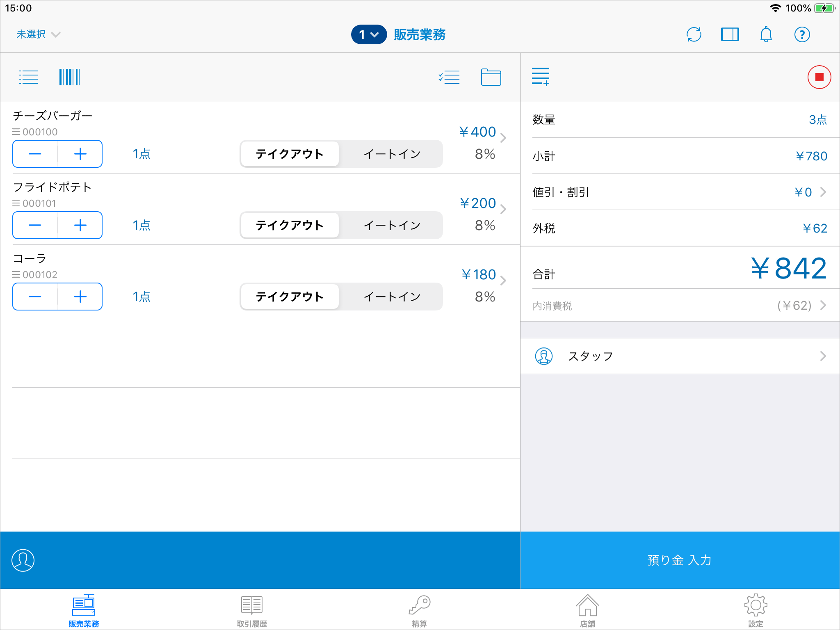Viewport: 840px width, 630px height.
Task: Click the add line item icon
Action: (540, 77)
